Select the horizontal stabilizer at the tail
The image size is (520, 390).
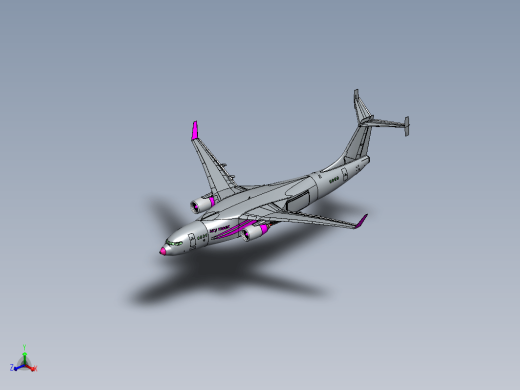(x=387, y=123)
